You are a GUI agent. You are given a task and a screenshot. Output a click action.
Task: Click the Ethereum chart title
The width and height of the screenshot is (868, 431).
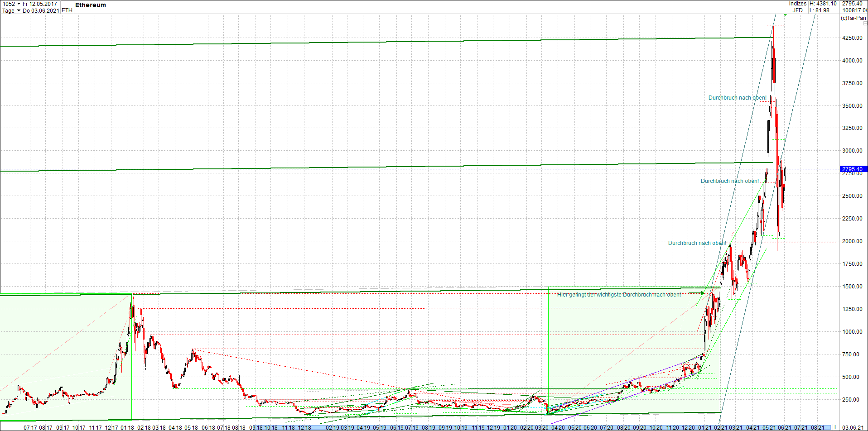pos(90,5)
